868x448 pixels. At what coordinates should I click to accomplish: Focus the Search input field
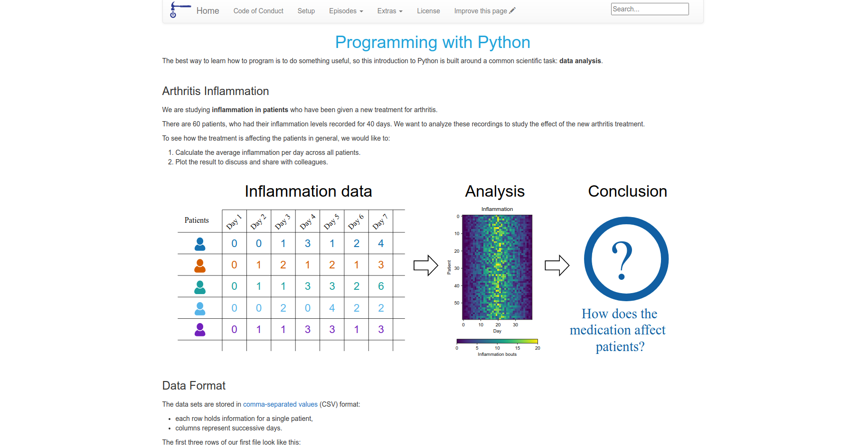(650, 9)
